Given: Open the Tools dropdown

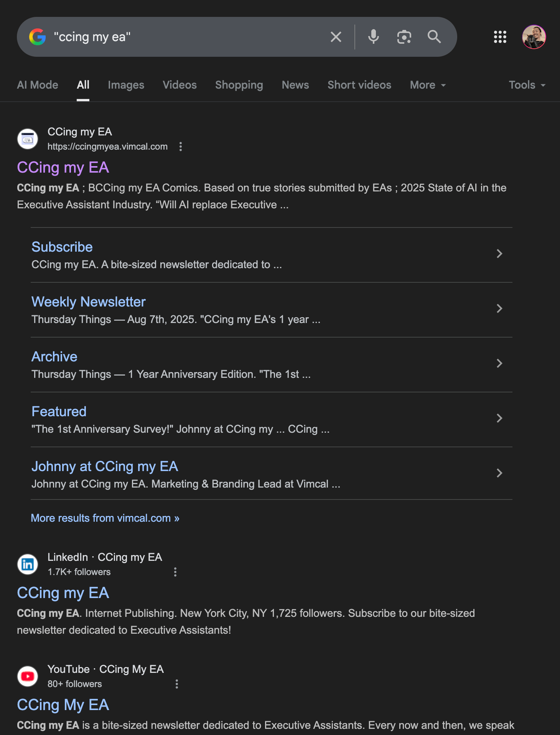Looking at the screenshot, I should coord(527,85).
